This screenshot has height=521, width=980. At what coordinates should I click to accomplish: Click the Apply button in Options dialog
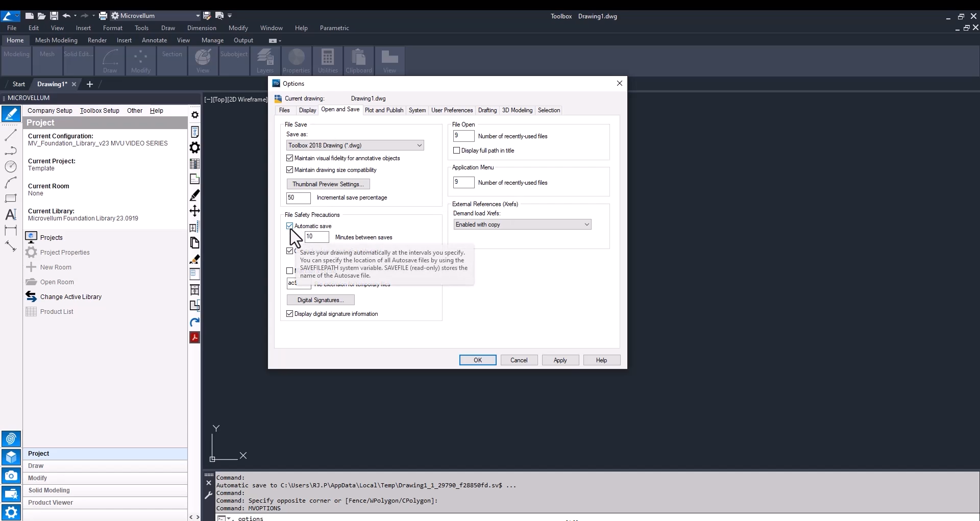(560, 360)
